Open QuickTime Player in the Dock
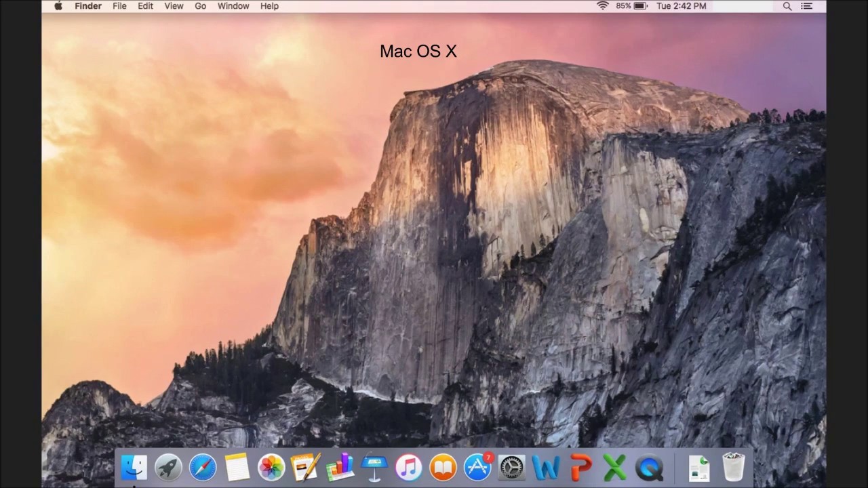This screenshot has height=488, width=868. (650, 468)
